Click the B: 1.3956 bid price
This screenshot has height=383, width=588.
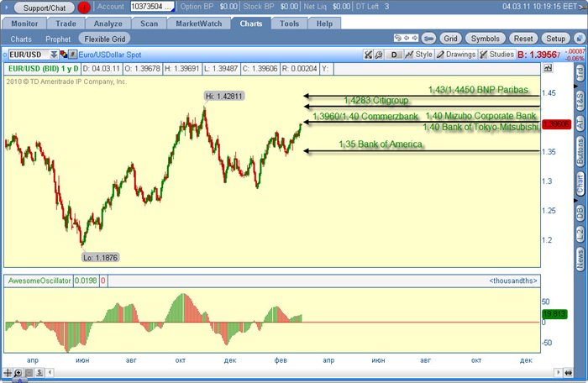pos(539,55)
